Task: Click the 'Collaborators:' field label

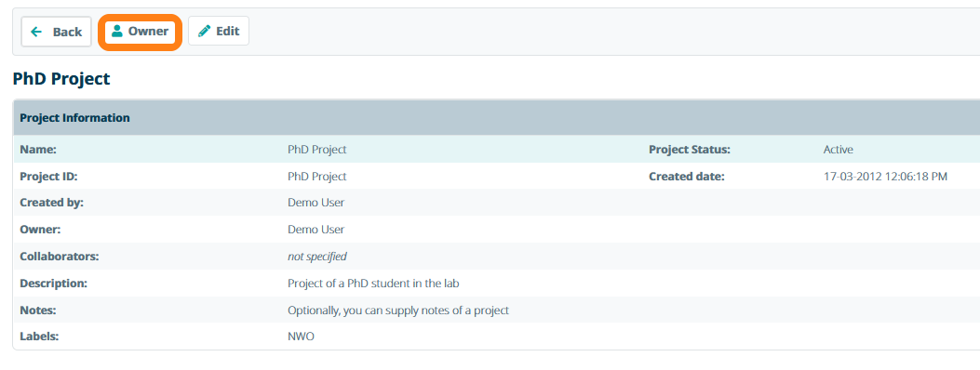Action: 60,257
